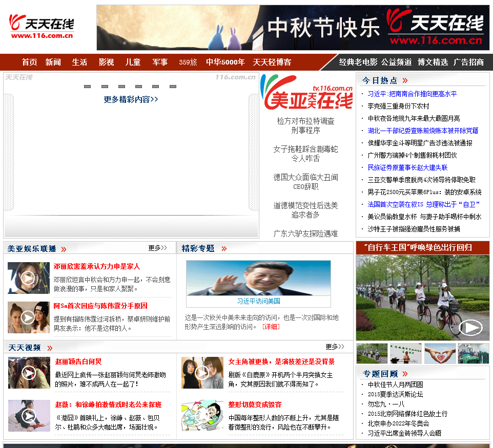This screenshot has width=493, height=448.
Task: Open 广州警方端掉4个制售假耗材团伙 news
Action: (412, 155)
